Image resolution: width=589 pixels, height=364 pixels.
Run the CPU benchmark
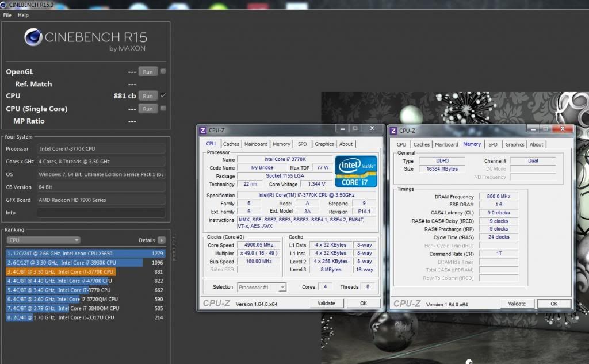tap(148, 96)
